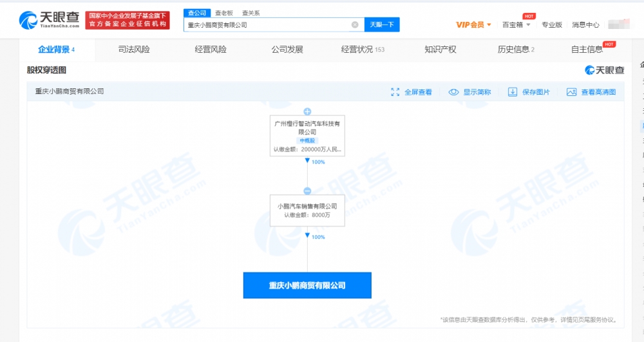Viewport: 644px width, 342px height.
Task: Switch to the 司法风险 tab
Action: pos(134,49)
